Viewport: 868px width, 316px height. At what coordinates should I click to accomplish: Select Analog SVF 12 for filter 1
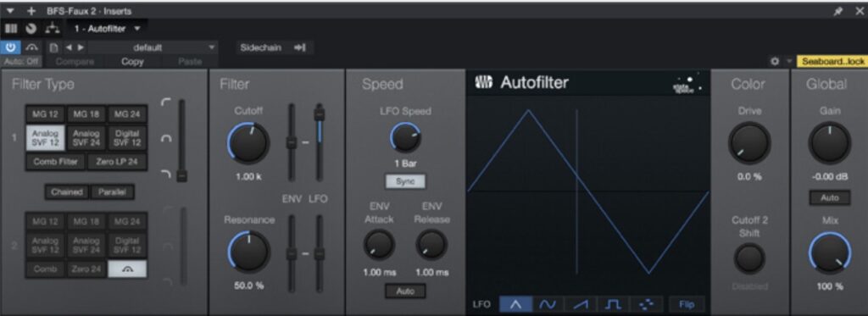[46, 138]
